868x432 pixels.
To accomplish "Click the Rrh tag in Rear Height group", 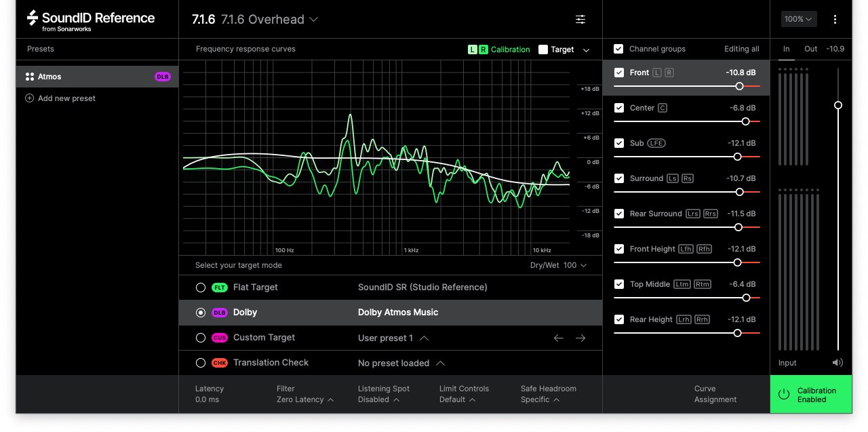I will tap(702, 319).
